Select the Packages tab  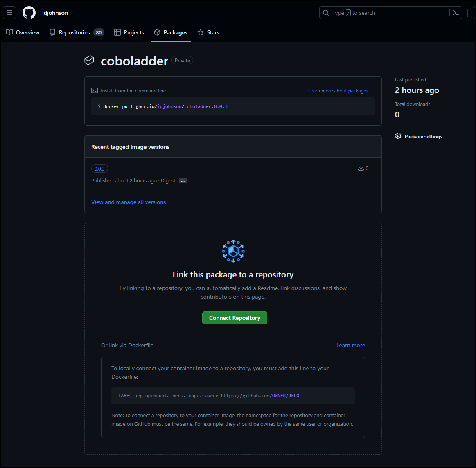[x=171, y=32]
